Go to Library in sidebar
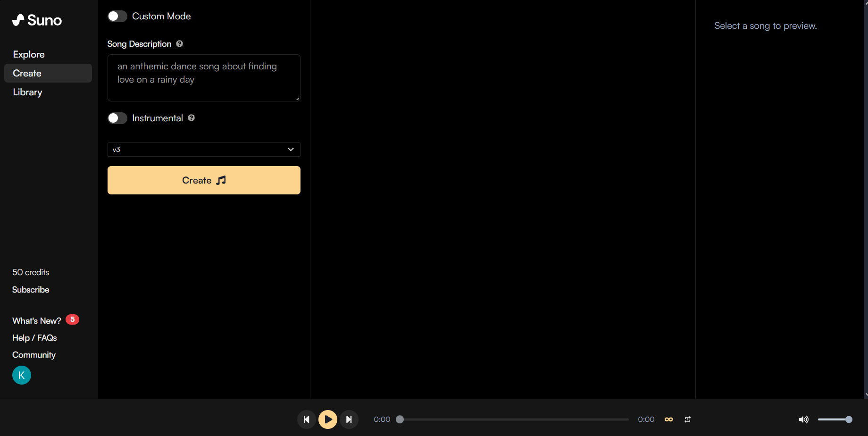 pyautogui.click(x=27, y=92)
